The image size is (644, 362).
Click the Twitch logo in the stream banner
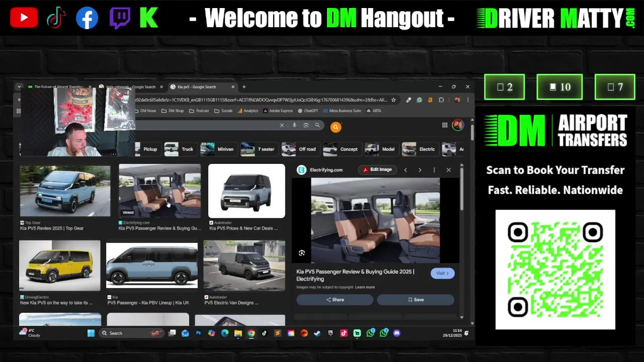tap(120, 18)
